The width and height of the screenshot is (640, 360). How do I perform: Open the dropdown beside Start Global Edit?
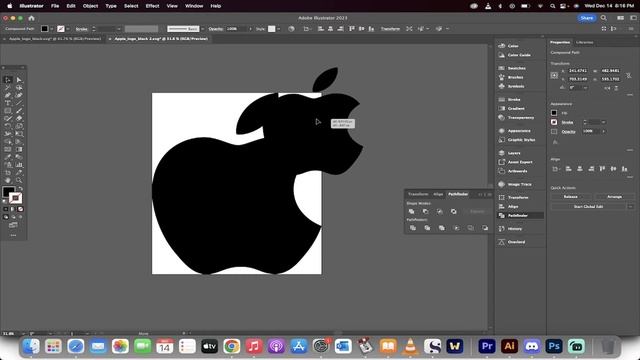pos(630,207)
